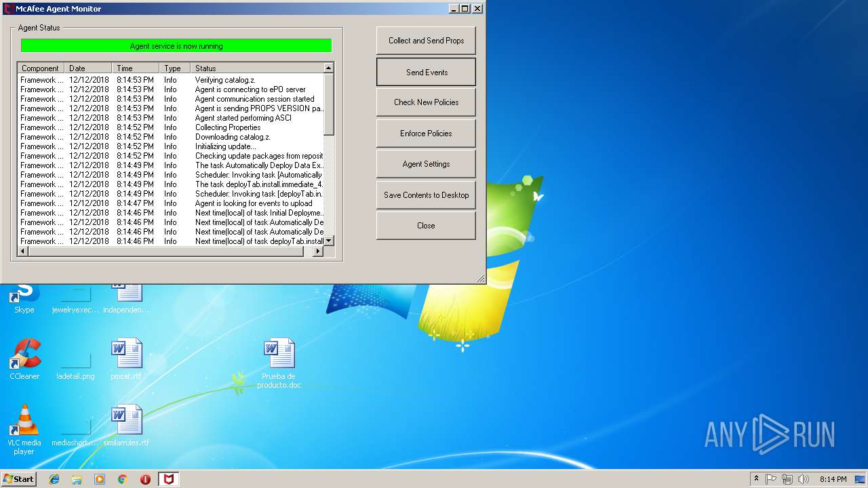The width and height of the screenshot is (868, 488).
Task: Launch Internet Explorer from the taskbar
Action: tap(54, 479)
